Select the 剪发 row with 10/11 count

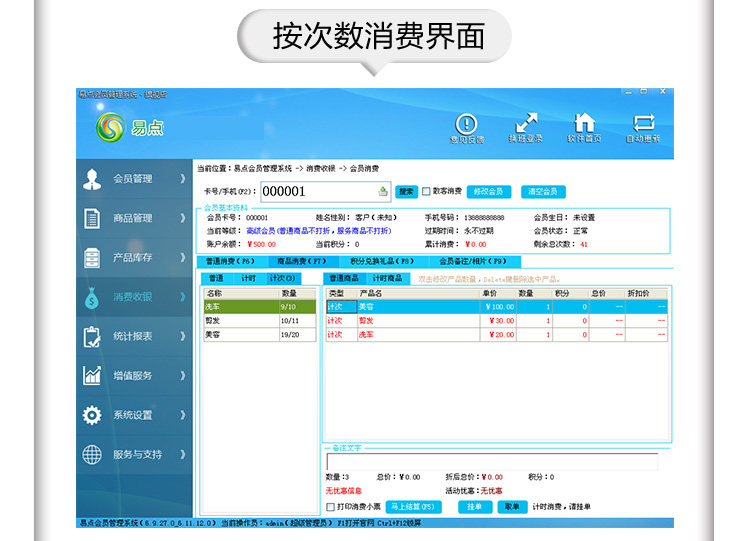[x=260, y=320]
